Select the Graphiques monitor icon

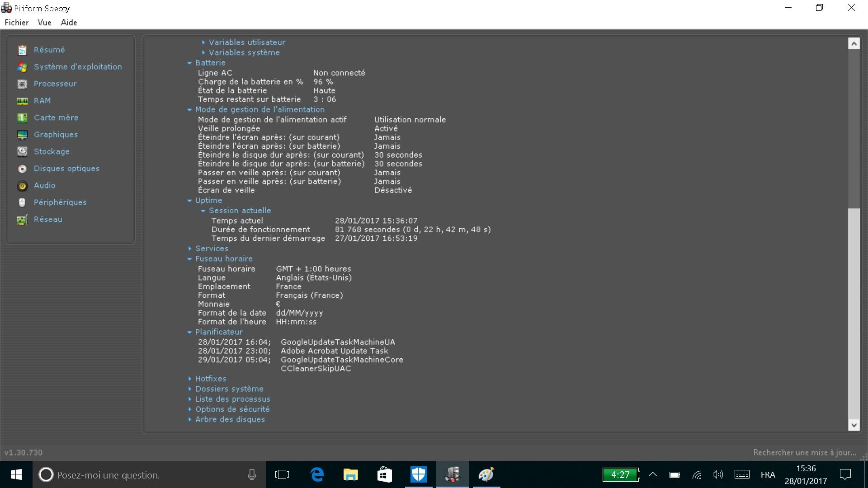point(22,135)
